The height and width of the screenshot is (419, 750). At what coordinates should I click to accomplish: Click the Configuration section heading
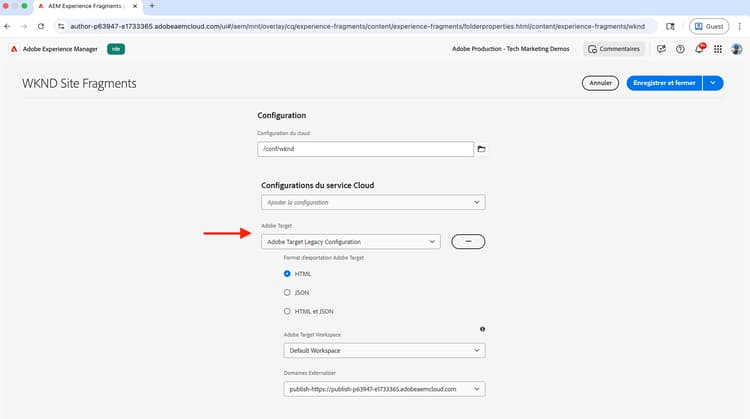coord(282,115)
